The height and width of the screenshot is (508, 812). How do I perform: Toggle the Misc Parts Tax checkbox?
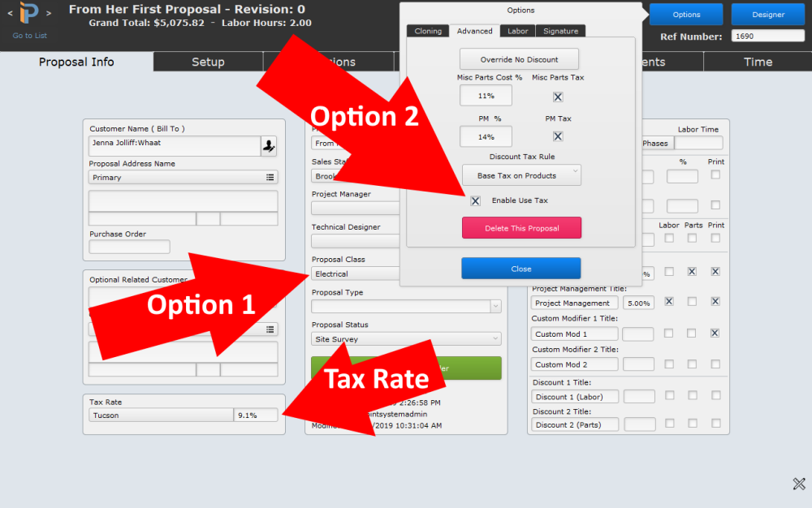tap(558, 97)
